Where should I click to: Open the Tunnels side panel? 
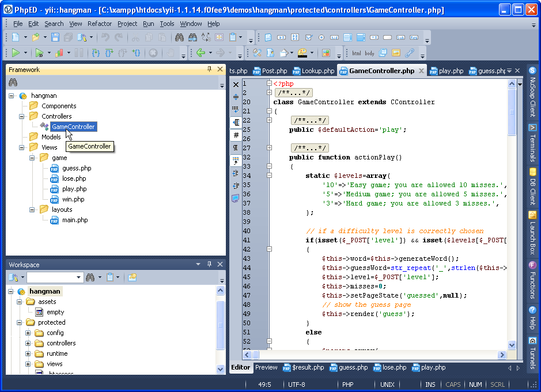point(533,353)
